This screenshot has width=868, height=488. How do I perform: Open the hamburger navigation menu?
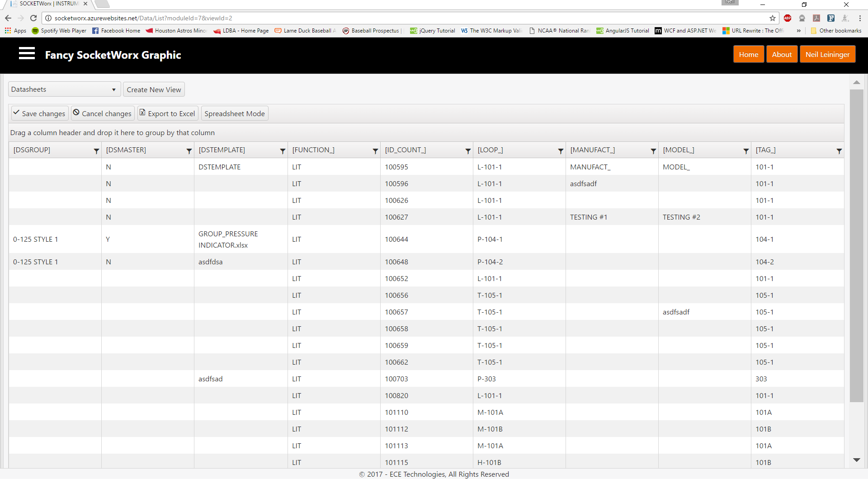[27, 54]
